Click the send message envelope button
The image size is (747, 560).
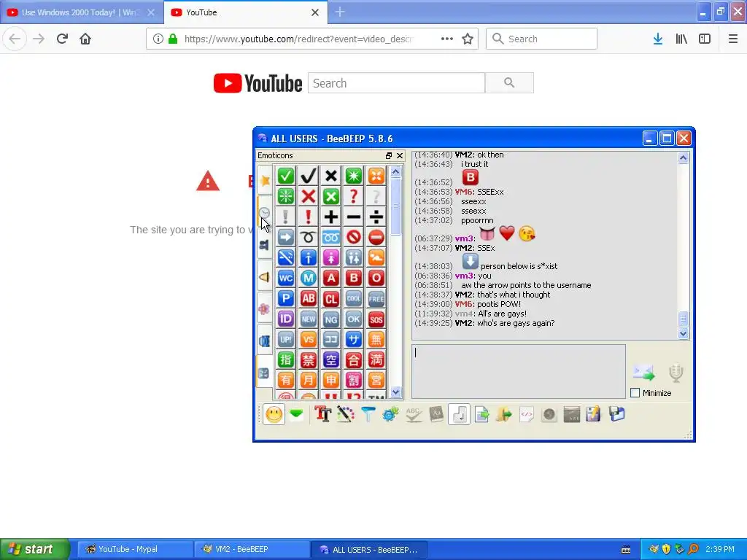[643, 373]
